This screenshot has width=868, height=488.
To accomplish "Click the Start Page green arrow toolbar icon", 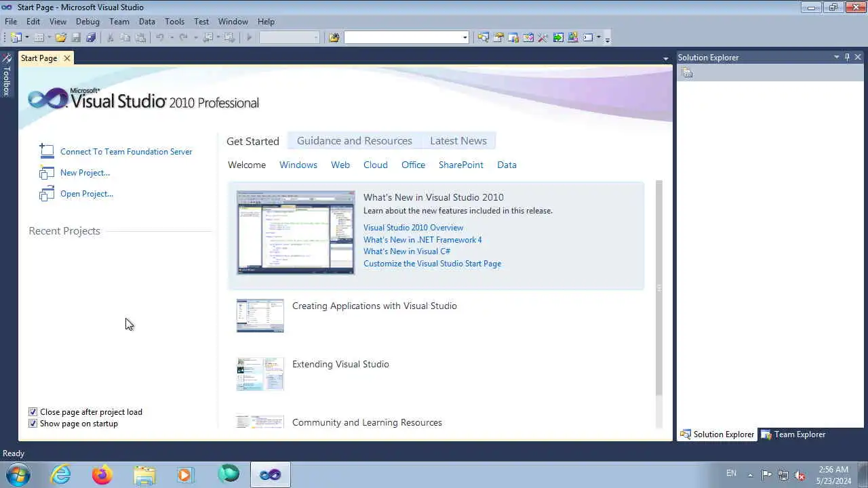I will 558,38.
